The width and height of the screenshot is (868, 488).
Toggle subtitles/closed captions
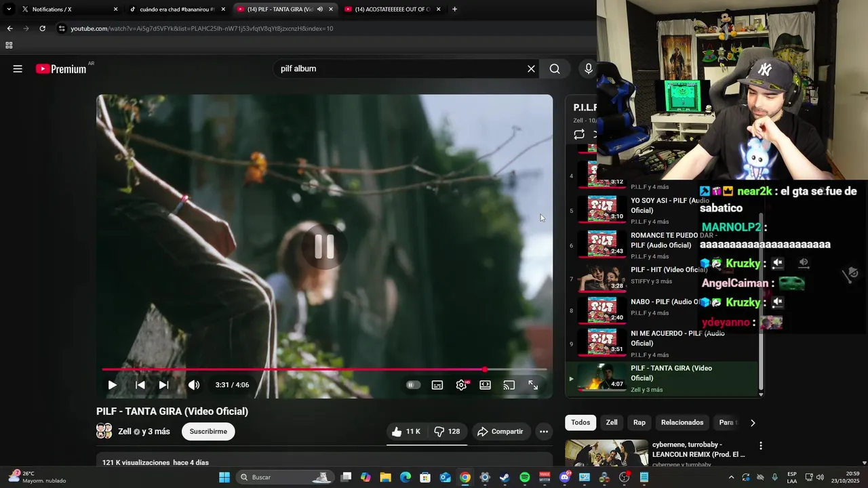[437, 385]
